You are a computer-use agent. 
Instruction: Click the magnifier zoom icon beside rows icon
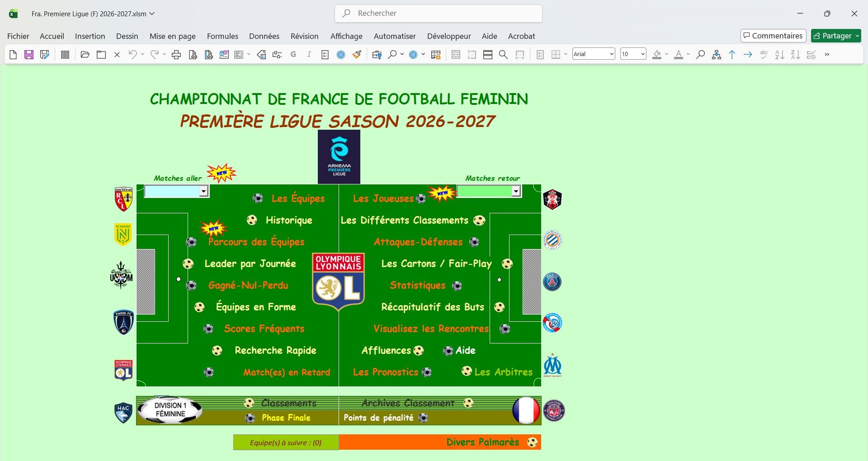(x=503, y=55)
